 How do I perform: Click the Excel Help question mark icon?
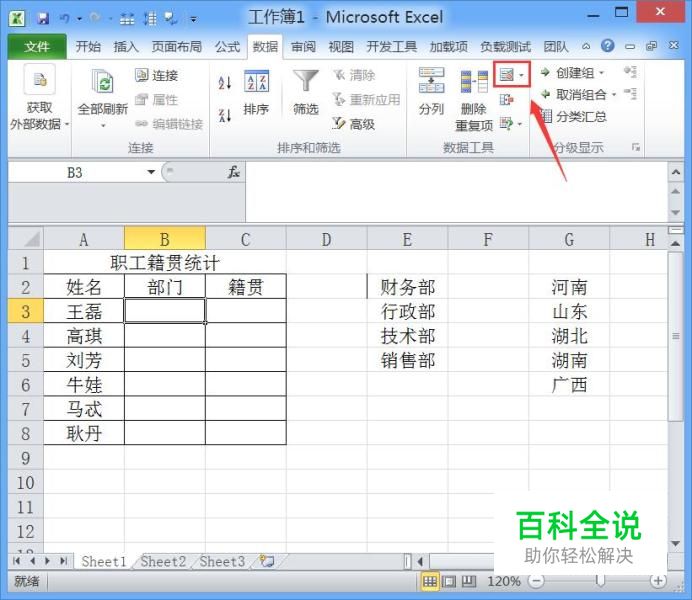[608, 45]
